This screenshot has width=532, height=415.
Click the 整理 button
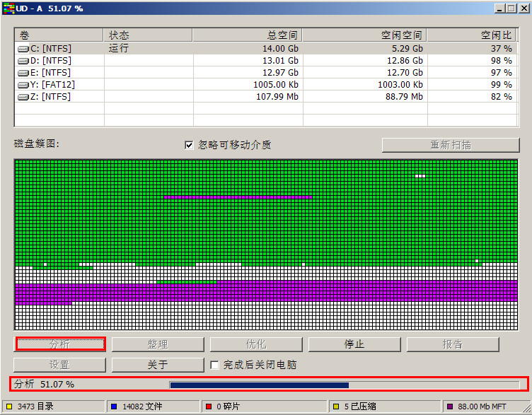[x=158, y=344]
